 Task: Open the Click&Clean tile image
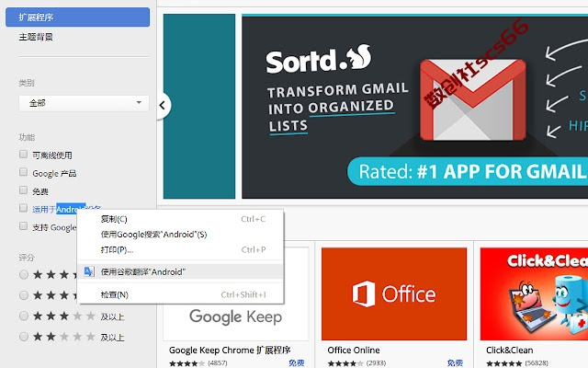[x=534, y=294]
